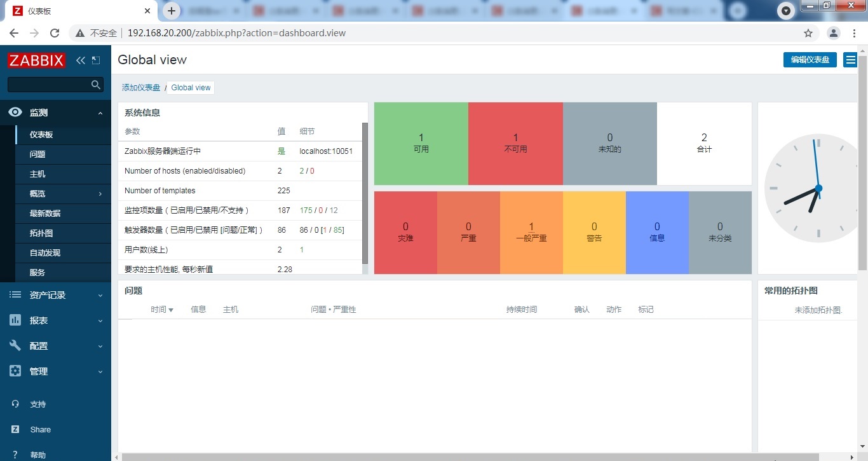
Task: Open a new browser tab
Action: click(171, 11)
